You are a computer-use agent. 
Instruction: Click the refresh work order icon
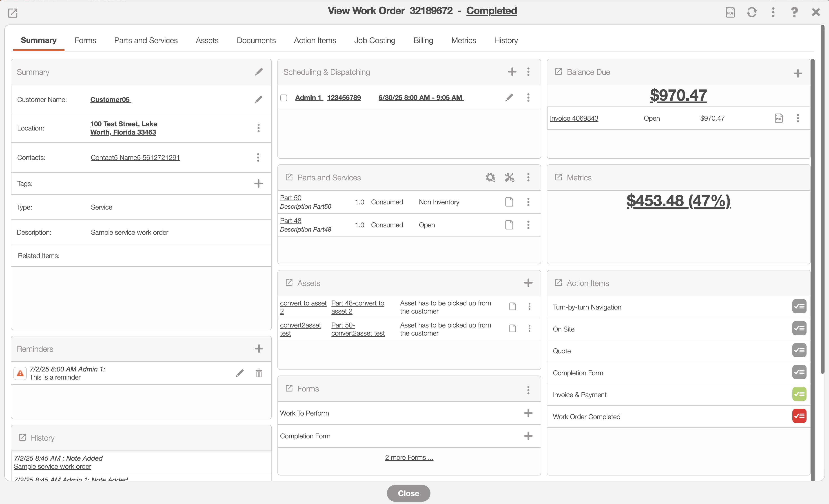pyautogui.click(x=752, y=12)
